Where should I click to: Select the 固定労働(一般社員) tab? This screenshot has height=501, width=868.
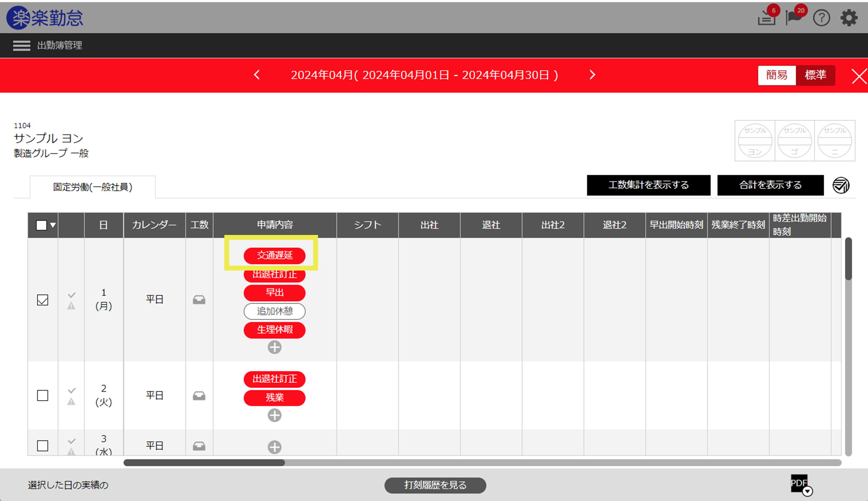coord(93,187)
